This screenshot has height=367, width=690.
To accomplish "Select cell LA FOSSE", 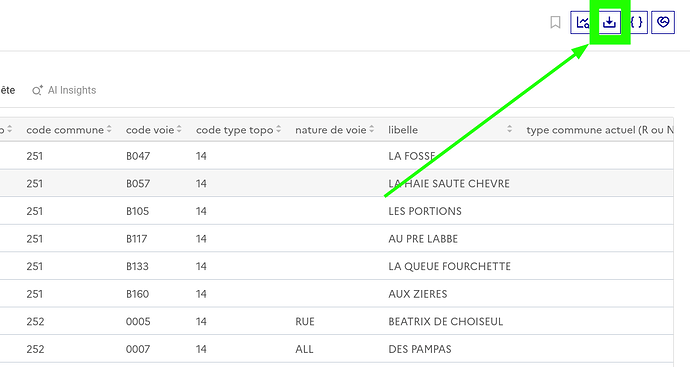I will click(x=412, y=156).
